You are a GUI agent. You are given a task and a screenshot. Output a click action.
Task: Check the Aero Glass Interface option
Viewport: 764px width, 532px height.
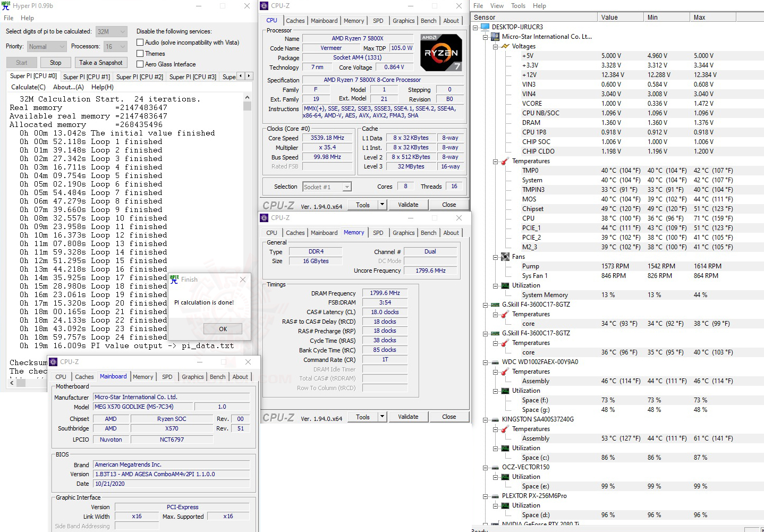140,64
